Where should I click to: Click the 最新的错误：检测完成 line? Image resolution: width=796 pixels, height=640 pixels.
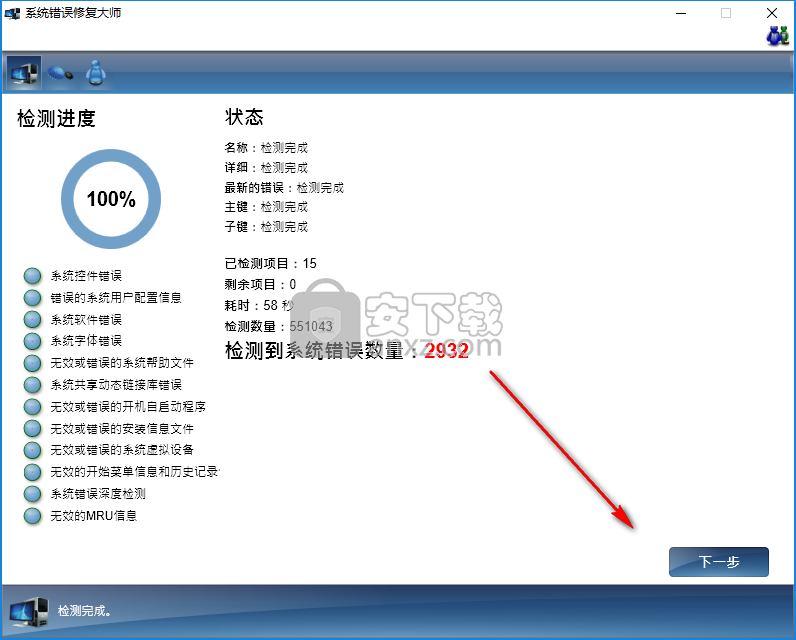(x=284, y=188)
